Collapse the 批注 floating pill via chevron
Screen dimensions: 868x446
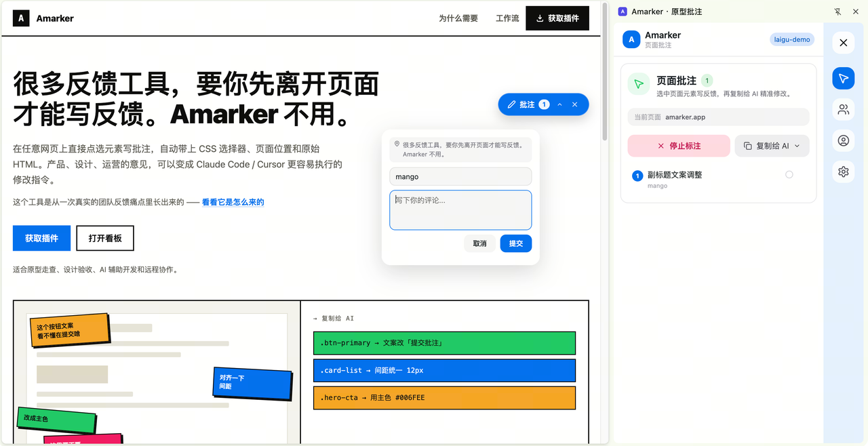559,104
